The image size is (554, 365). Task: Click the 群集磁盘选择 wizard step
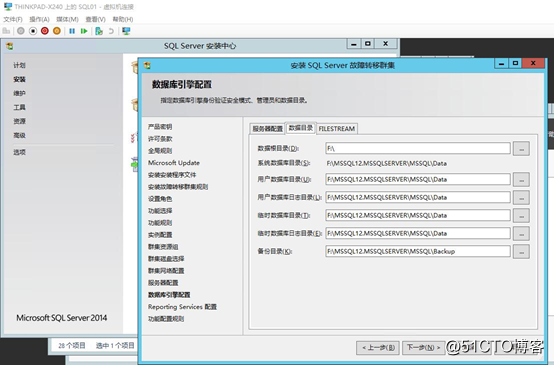point(166,259)
